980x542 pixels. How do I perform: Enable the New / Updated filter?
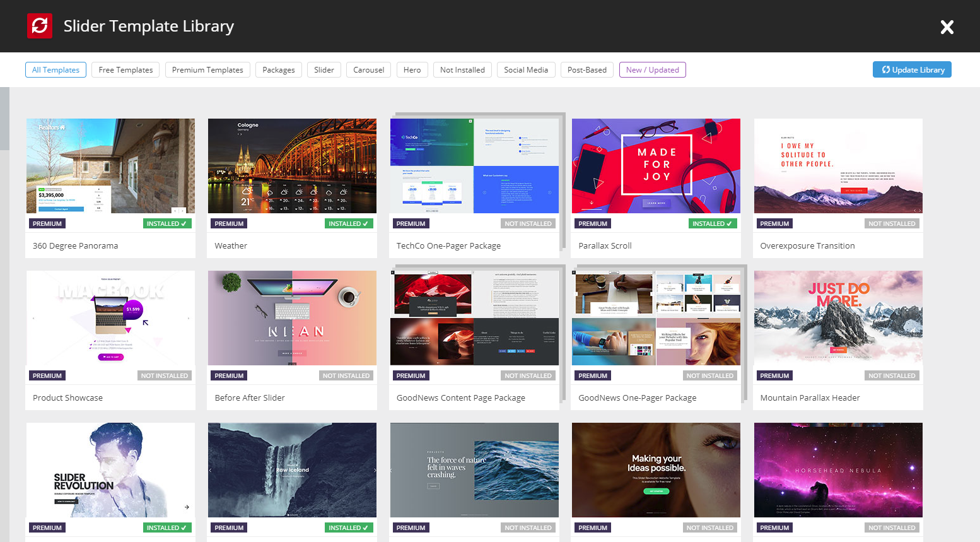pyautogui.click(x=652, y=69)
